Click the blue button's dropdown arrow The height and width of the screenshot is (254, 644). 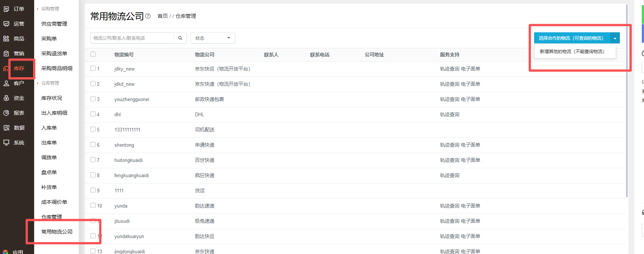(x=615, y=38)
